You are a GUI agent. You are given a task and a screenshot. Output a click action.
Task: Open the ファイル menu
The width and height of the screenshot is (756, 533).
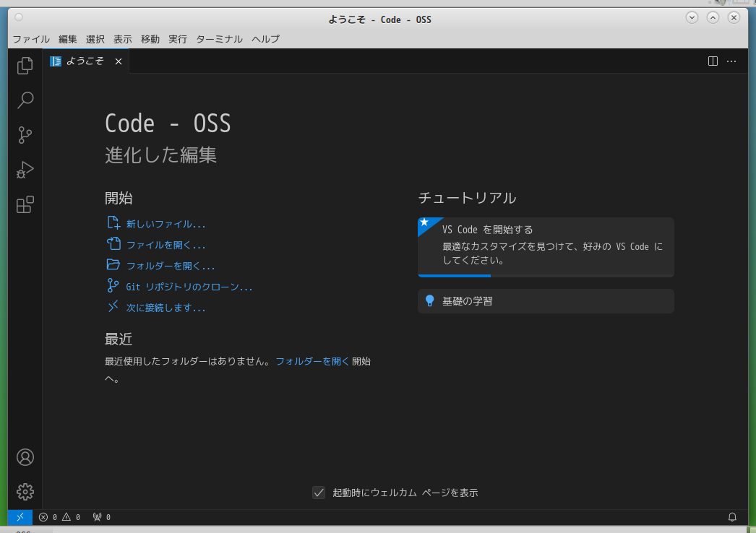[x=31, y=39]
